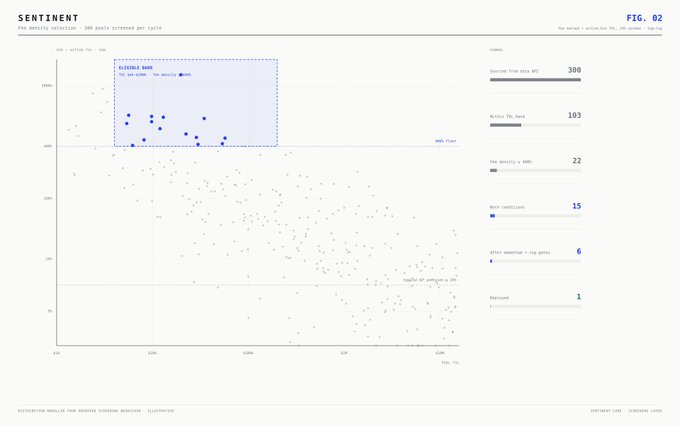680x425 pixels.
Task: Click 'Both conditions' label
Action: click(x=507, y=207)
